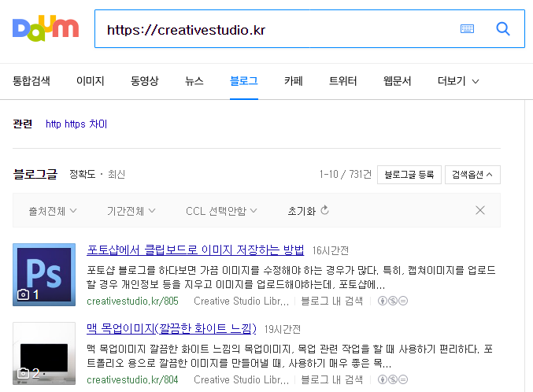Open the 출처전체 dropdown
The image size is (533, 392).
pyautogui.click(x=53, y=211)
